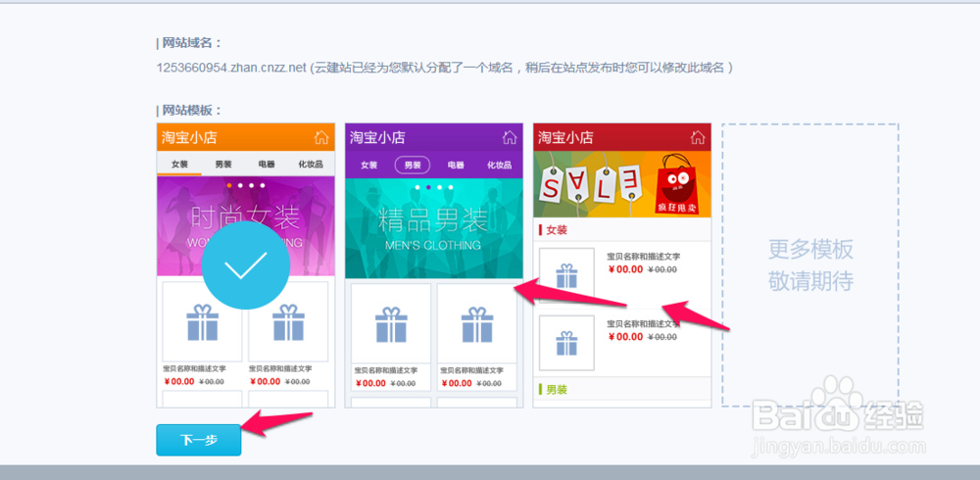The image size is (980, 480).
Task: Open 女装 tab in orange template
Action: click(x=179, y=165)
